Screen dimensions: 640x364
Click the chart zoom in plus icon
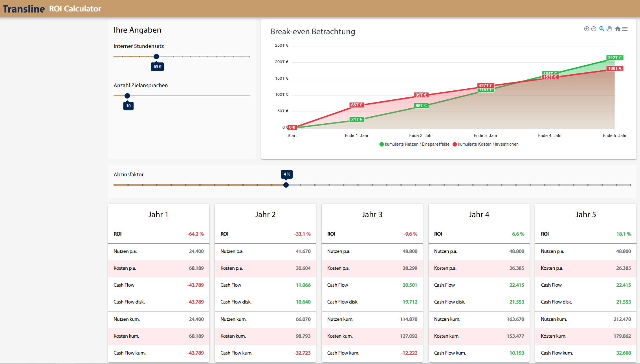tap(587, 29)
